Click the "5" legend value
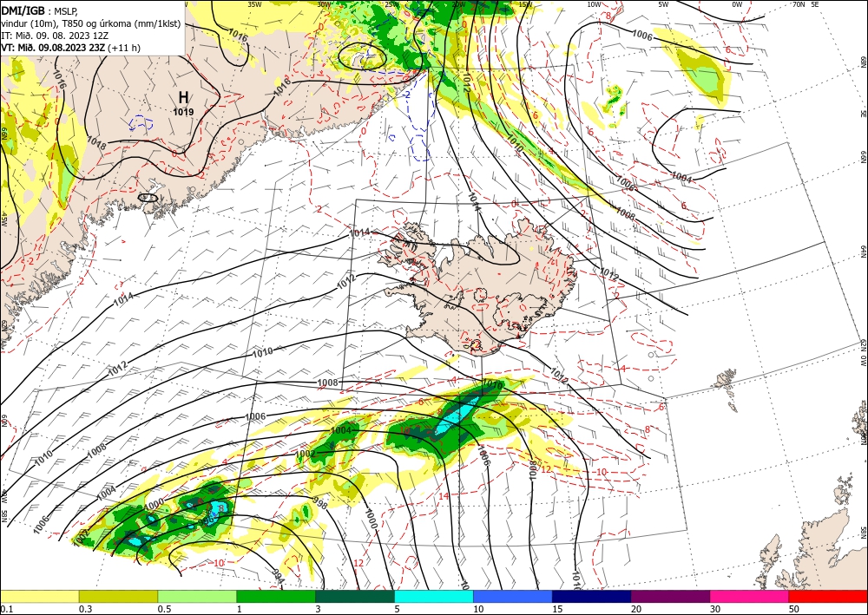Image resolution: width=868 pixels, height=615 pixels. pos(398,609)
